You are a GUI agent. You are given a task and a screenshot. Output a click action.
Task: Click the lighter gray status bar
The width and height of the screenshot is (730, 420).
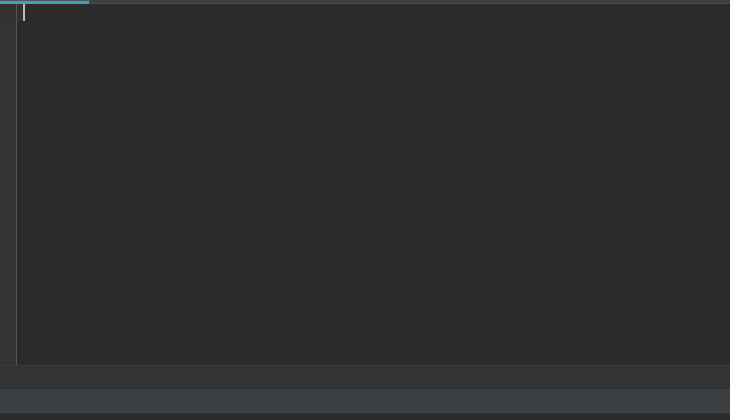365,401
